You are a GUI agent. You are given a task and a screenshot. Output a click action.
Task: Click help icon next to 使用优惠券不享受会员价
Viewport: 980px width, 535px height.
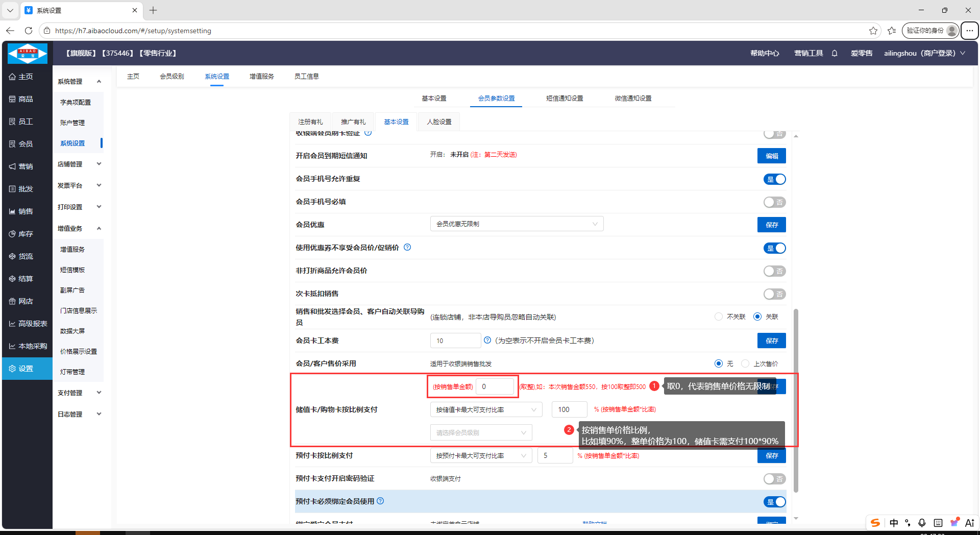(407, 248)
